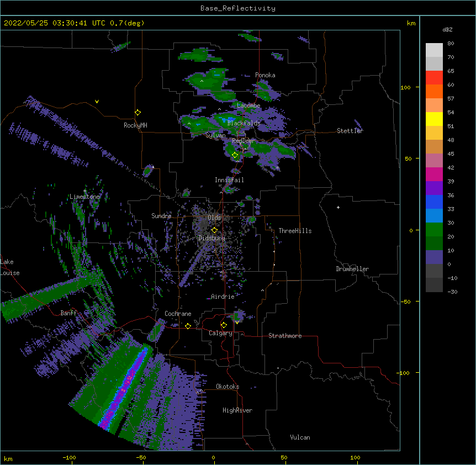Click the 39 dBZ magenta legend swatch
476x465 pixels.
click(x=434, y=174)
